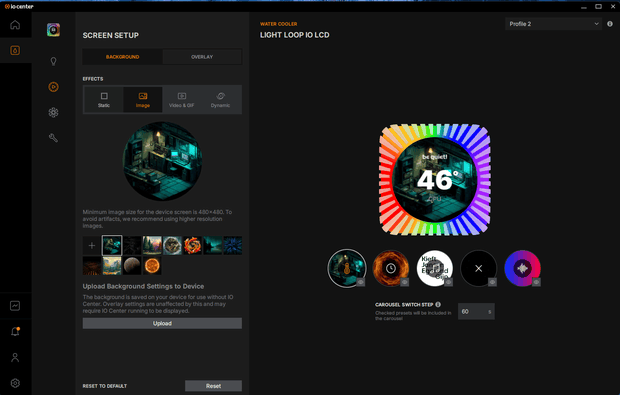This screenshot has height=395, width=620.
Task: Open the lighting bulb section
Action: click(53, 61)
